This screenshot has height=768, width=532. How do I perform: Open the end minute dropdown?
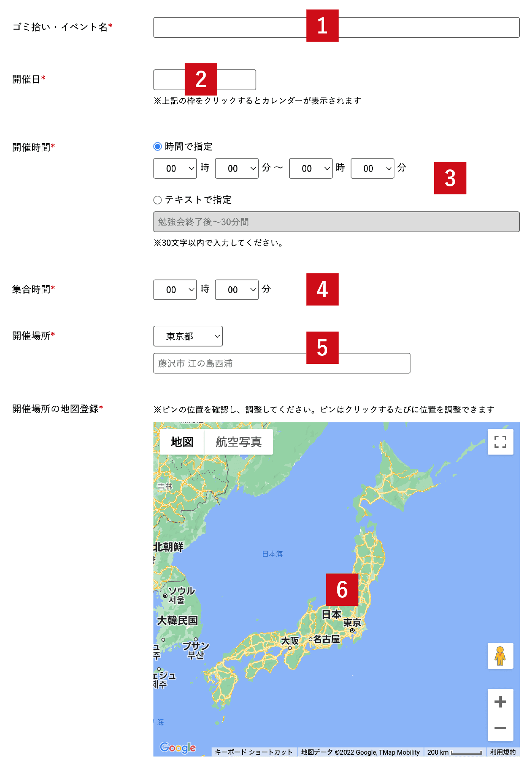tap(372, 169)
